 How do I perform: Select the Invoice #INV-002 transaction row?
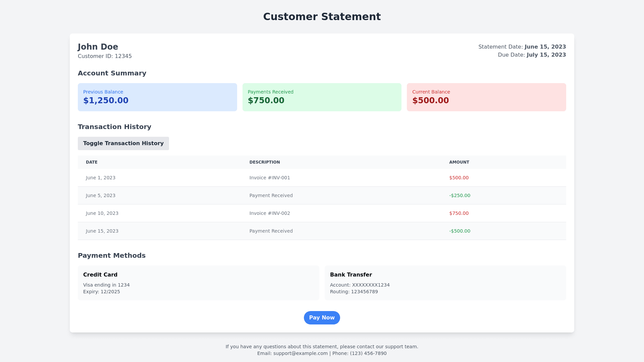(270, 213)
